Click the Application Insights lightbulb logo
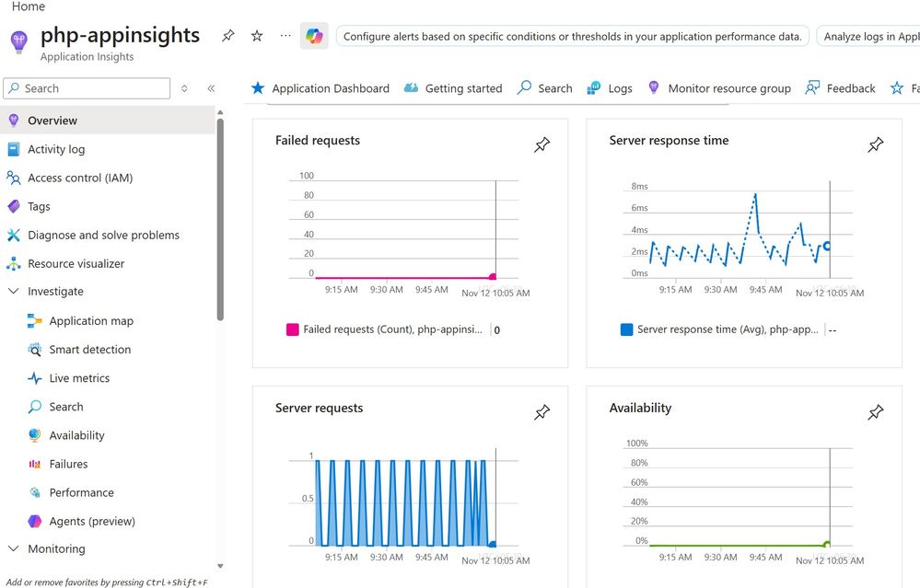 click(19, 41)
